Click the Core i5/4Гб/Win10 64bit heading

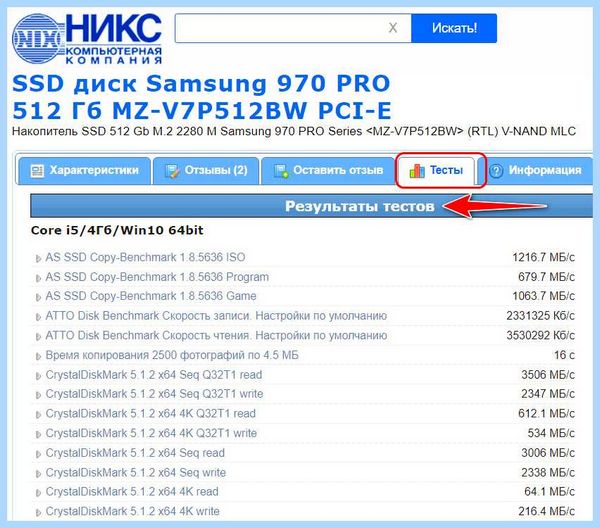pyautogui.click(x=117, y=230)
